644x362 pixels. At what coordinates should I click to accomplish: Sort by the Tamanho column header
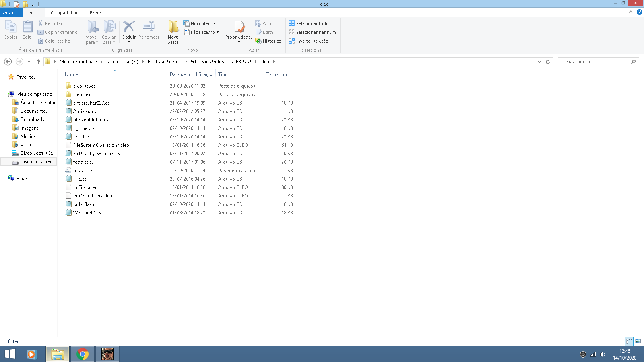(280, 74)
